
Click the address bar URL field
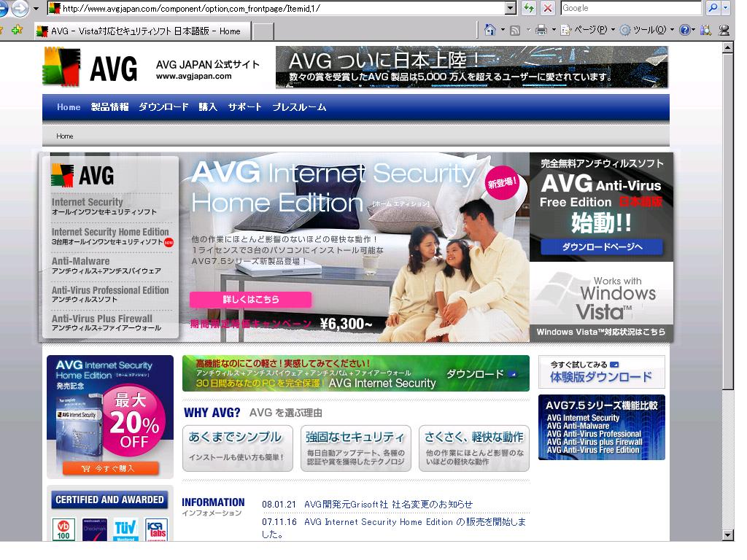(x=276, y=8)
